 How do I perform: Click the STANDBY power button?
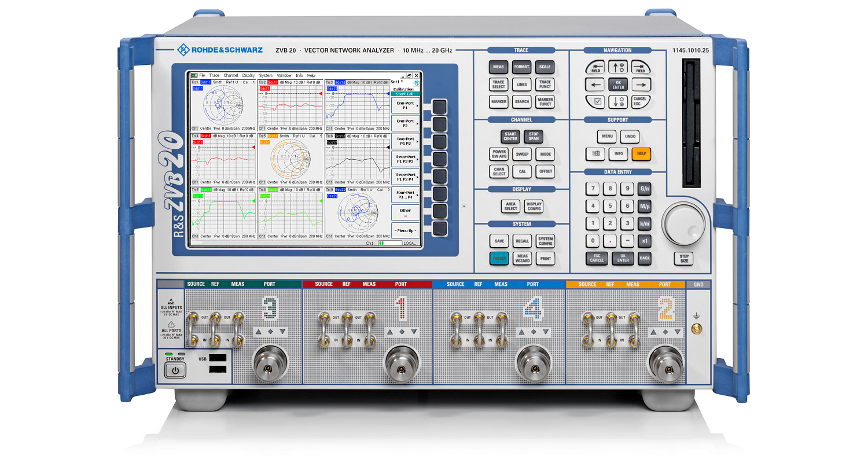click(x=175, y=370)
